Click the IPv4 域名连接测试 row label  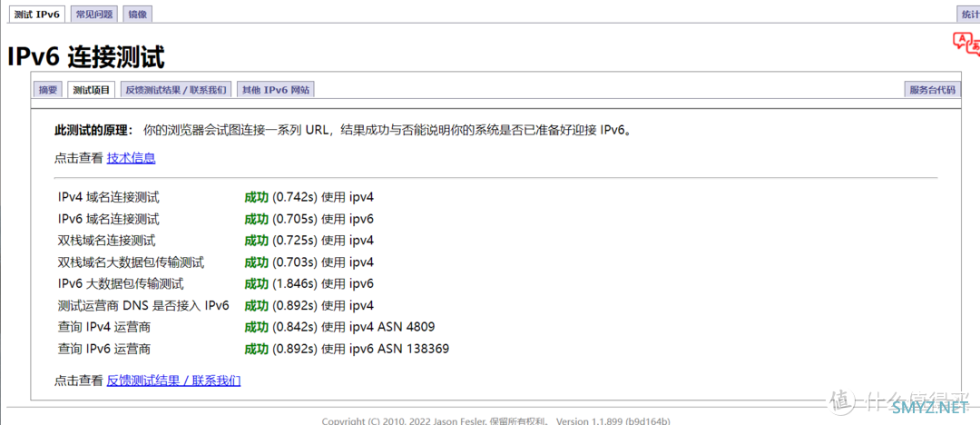[109, 198]
